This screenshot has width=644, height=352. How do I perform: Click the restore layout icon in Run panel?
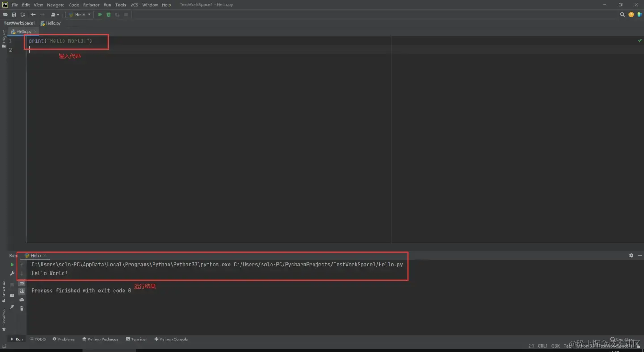12,296
